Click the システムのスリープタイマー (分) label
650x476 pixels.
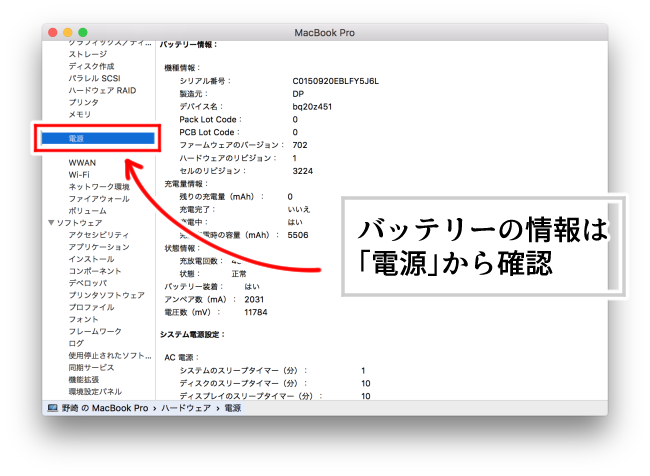243,370
